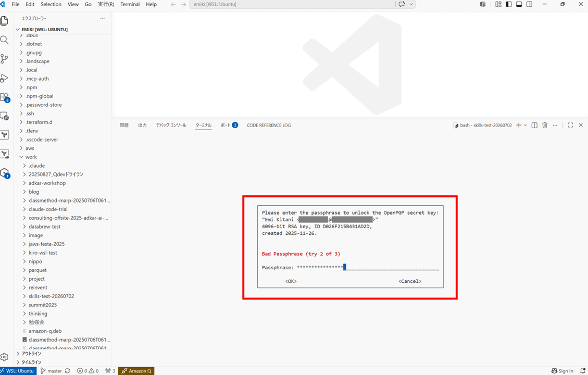This screenshot has height=375, width=588.
Task: Open the Extensions view with badge
Action: click(5, 97)
